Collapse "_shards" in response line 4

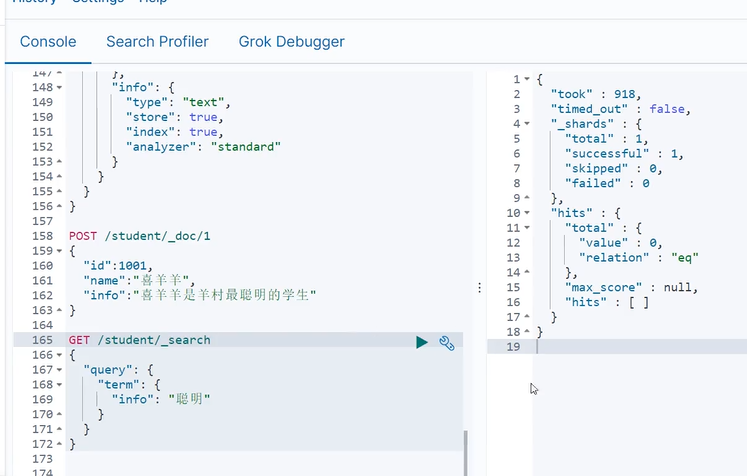click(527, 124)
